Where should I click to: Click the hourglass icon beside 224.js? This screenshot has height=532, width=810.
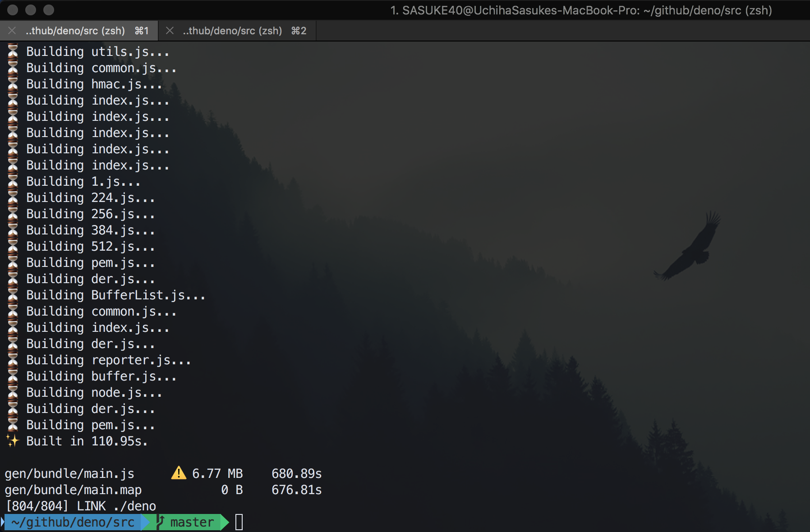coord(13,197)
